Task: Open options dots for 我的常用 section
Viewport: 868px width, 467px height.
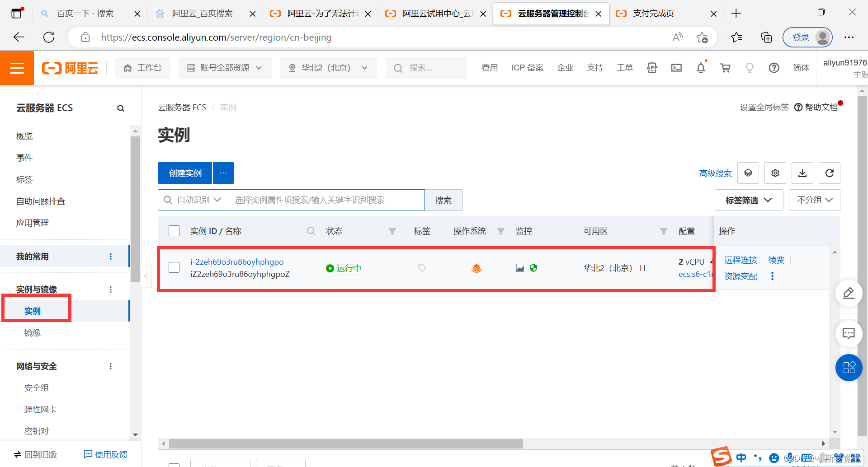Action: pos(111,257)
